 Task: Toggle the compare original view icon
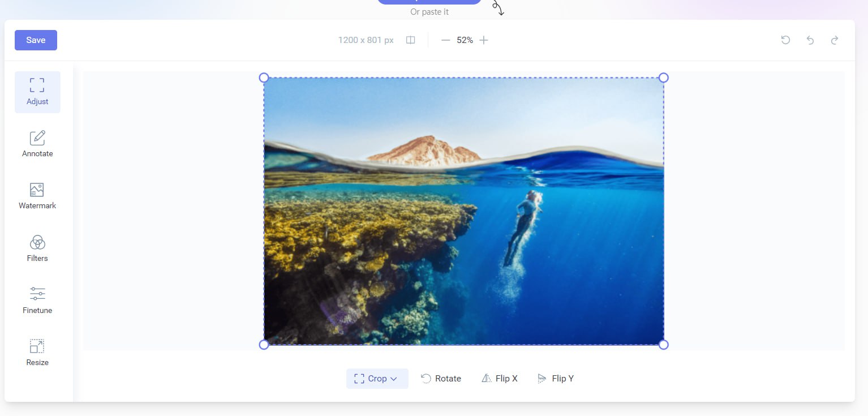click(411, 40)
